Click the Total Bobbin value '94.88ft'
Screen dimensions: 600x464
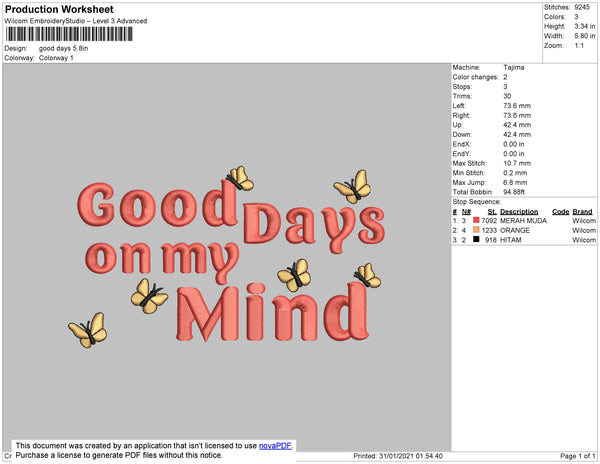tap(514, 192)
